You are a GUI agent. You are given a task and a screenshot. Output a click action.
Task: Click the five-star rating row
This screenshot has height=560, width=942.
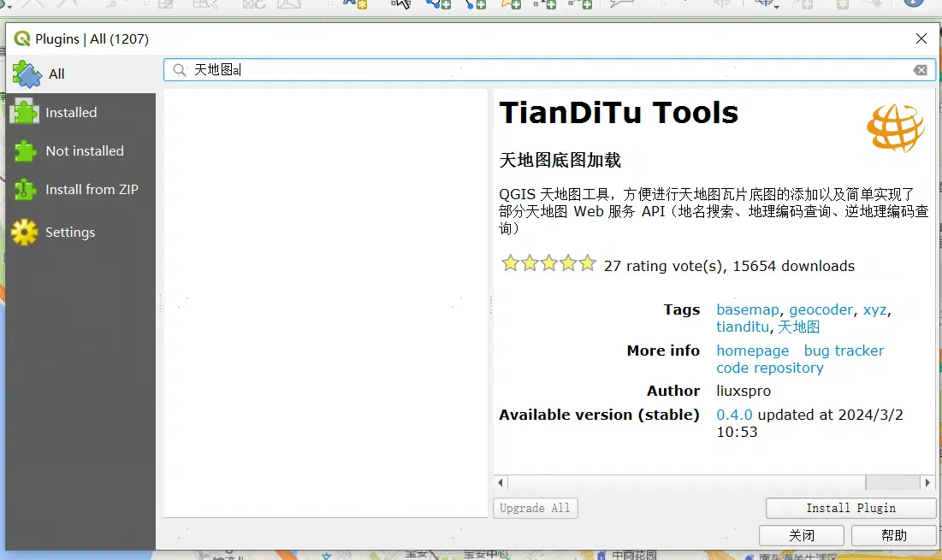pyautogui.click(x=549, y=263)
